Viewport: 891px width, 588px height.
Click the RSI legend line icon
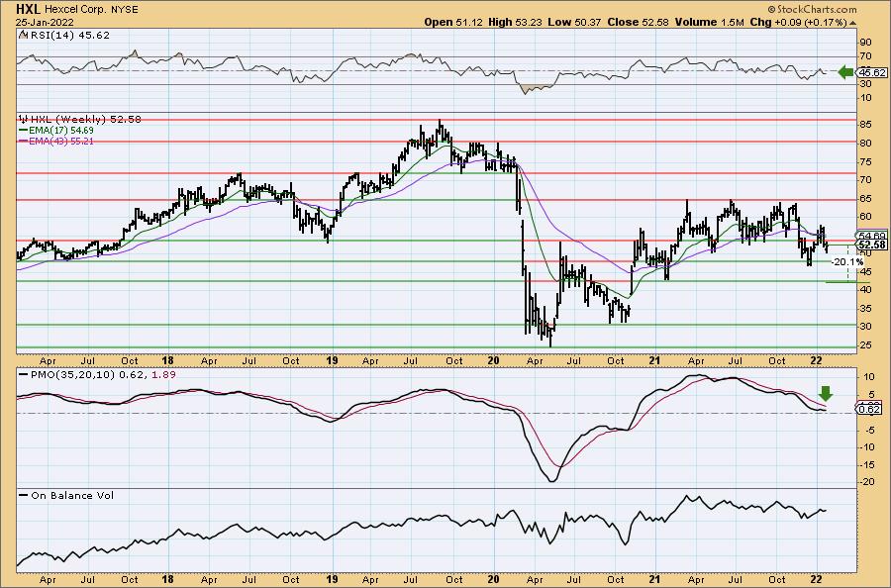click(x=23, y=35)
